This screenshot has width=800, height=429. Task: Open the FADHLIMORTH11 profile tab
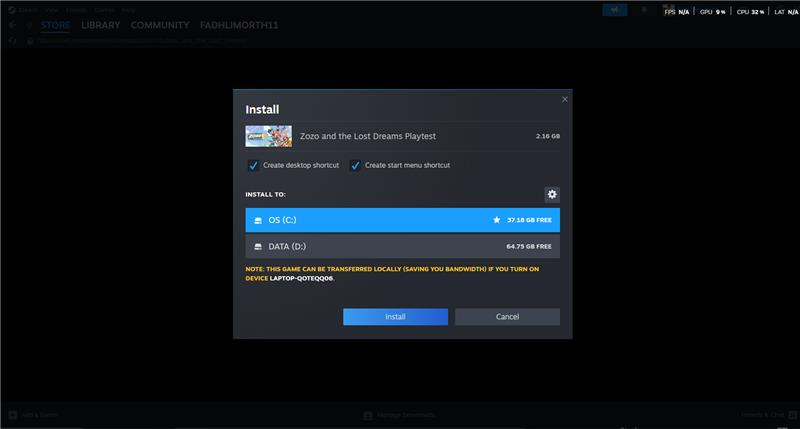point(240,24)
